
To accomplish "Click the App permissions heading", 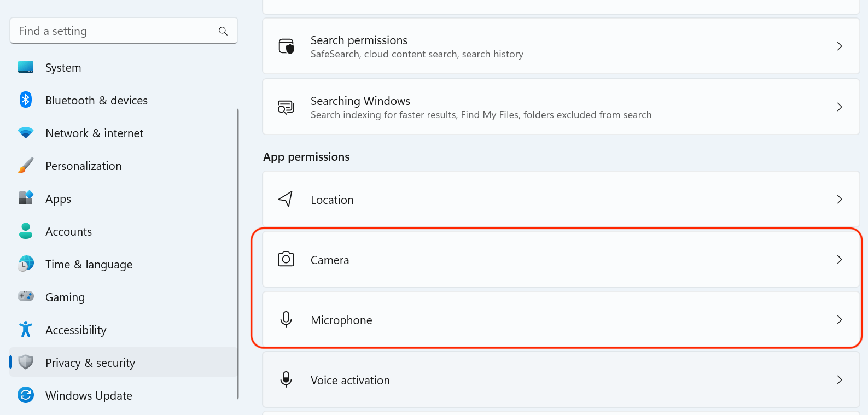I will pos(306,157).
